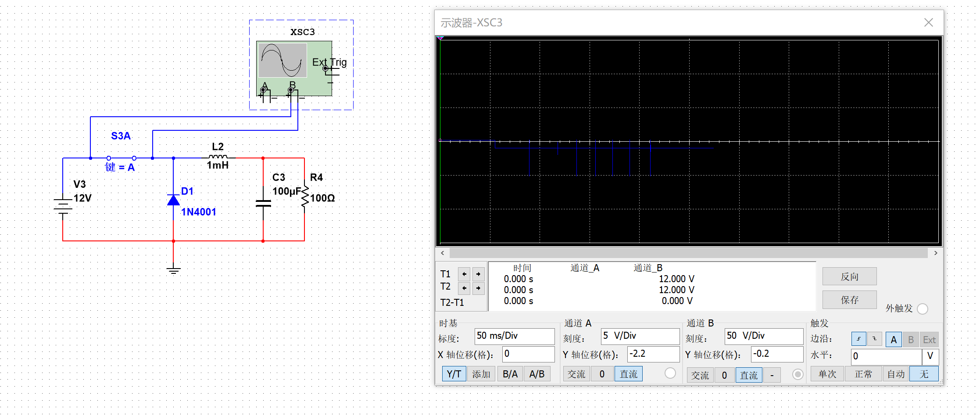The image size is (980, 416).
Task: Set trigger mode to 正常
Action: point(864,374)
